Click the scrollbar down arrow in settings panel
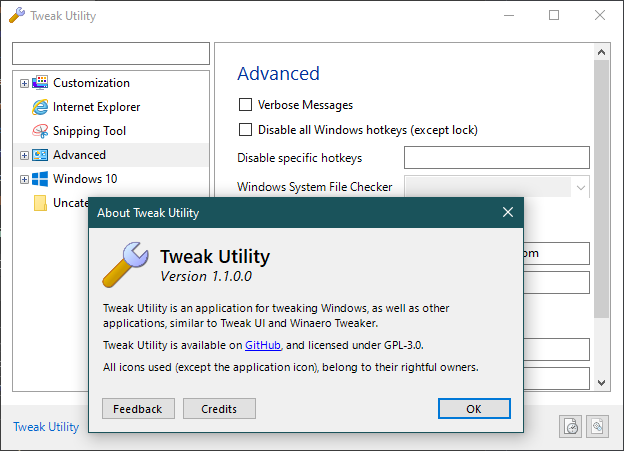The image size is (624, 451). (601, 383)
